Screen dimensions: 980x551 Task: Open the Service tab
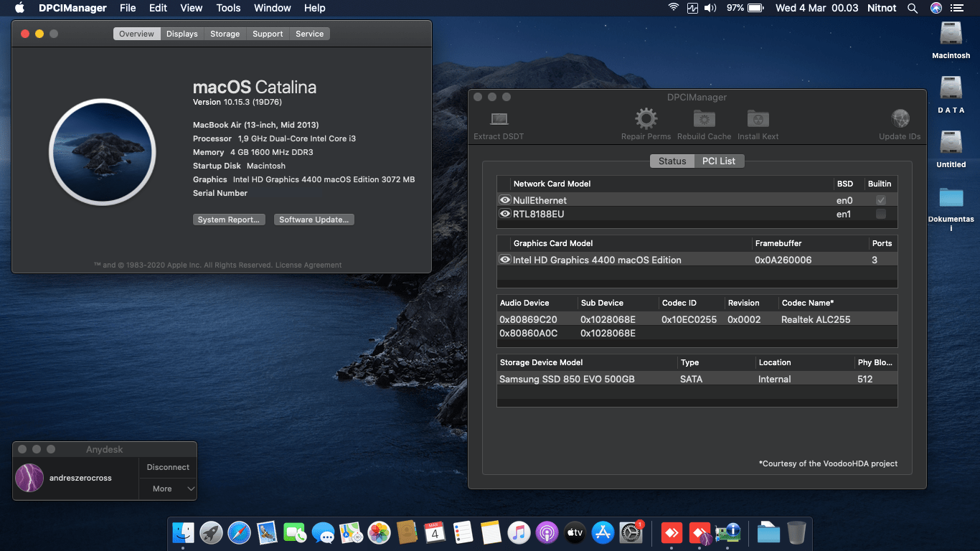pos(310,34)
